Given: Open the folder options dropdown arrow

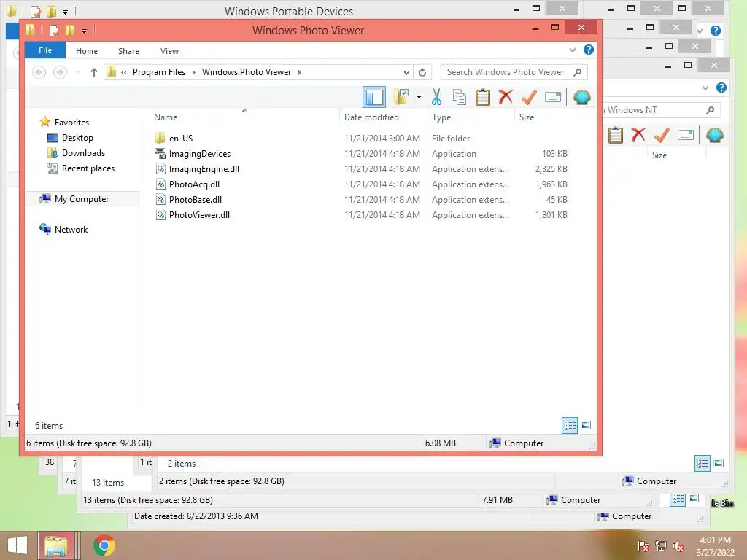Looking at the screenshot, I should pos(419,97).
